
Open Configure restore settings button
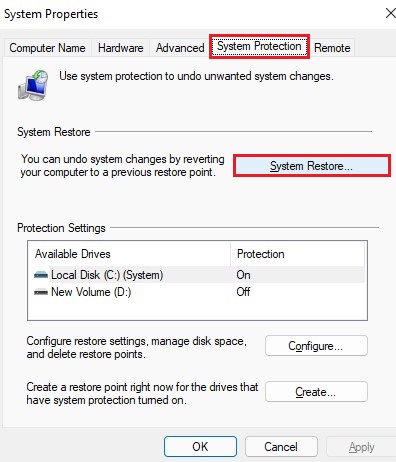(316, 346)
